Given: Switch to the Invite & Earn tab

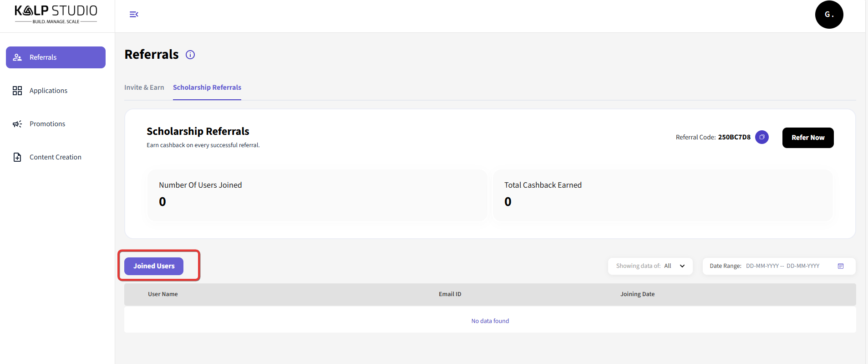Looking at the screenshot, I should 144,87.
